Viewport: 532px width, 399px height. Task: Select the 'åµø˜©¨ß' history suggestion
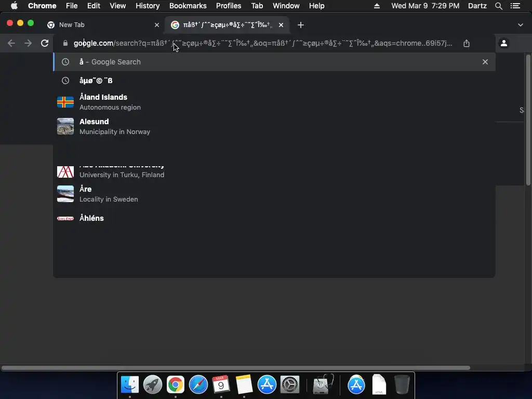coord(274,81)
